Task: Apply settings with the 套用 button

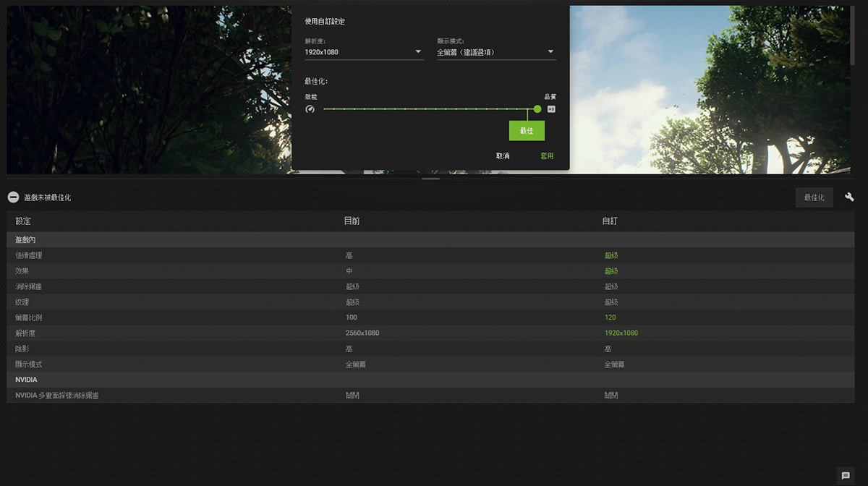Action: (x=547, y=156)
